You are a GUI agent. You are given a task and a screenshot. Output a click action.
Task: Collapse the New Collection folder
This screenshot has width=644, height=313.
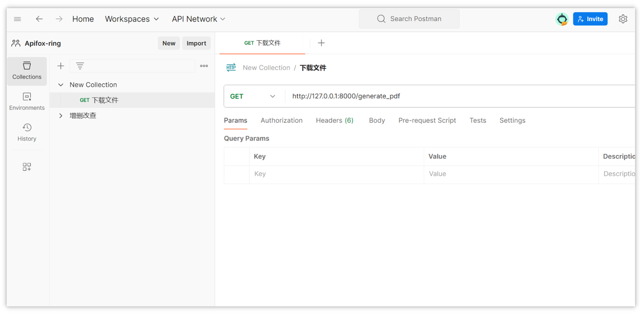(x=61, y=85)
